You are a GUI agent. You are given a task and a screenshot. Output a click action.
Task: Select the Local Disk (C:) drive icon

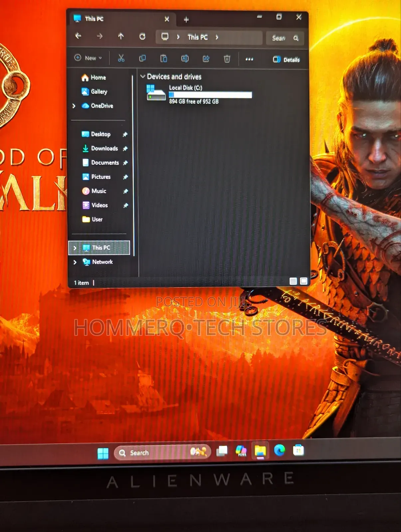156,92
